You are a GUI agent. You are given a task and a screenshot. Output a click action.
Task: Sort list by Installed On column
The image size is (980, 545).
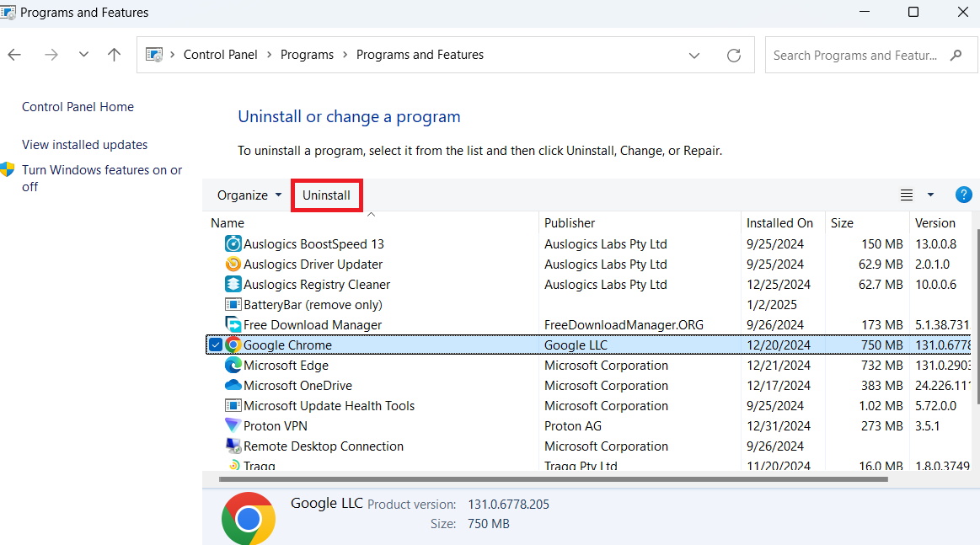779,223
